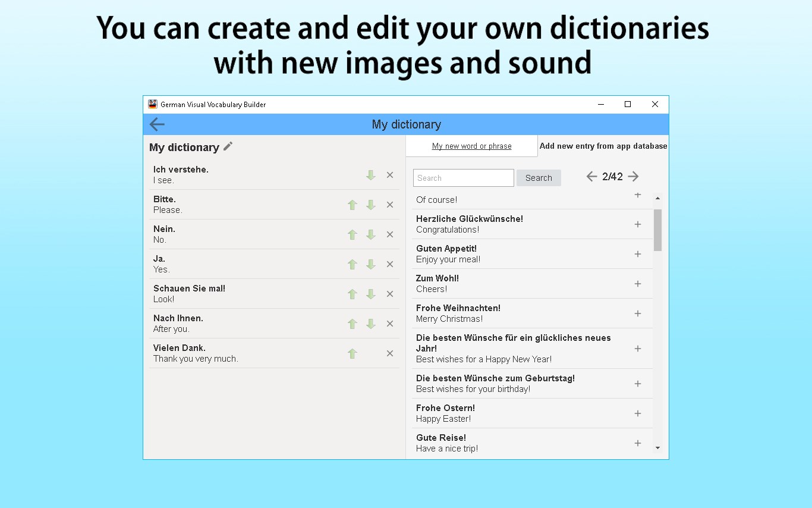Focus the Search text field

coord(464,178)
